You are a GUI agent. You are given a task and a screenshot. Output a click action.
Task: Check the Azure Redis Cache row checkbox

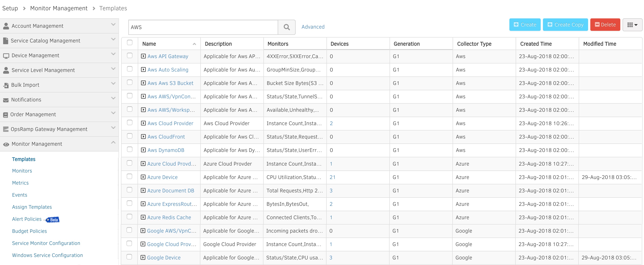pyautogui.click(x=129, y=217)
